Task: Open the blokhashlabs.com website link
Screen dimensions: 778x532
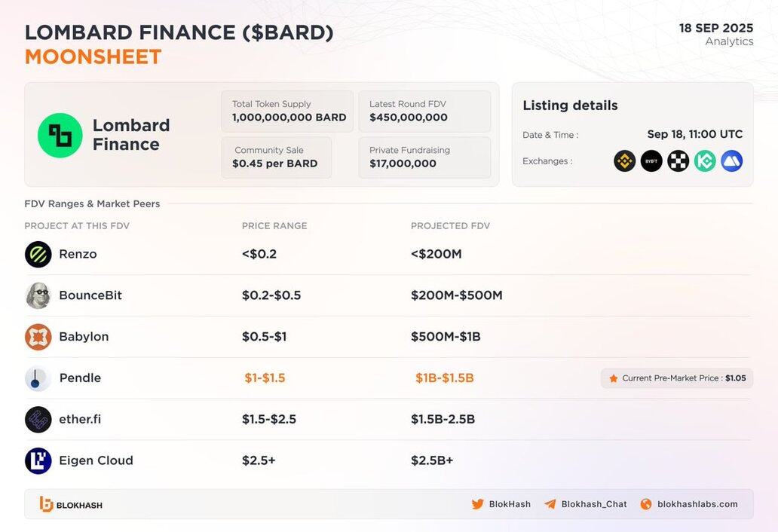Action: [689, 504]
